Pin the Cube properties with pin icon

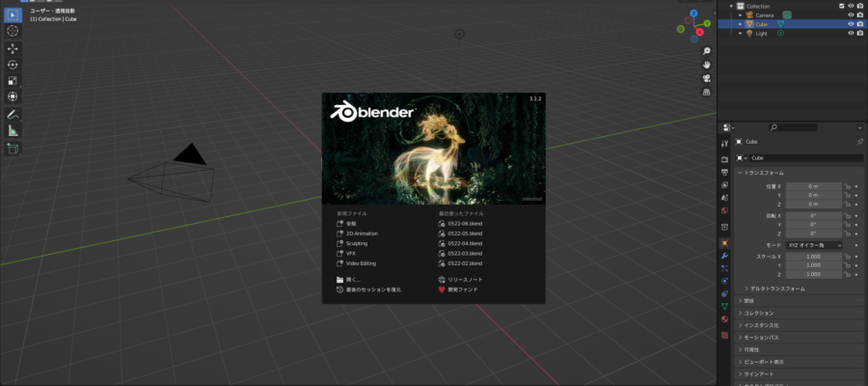(859, 142)
